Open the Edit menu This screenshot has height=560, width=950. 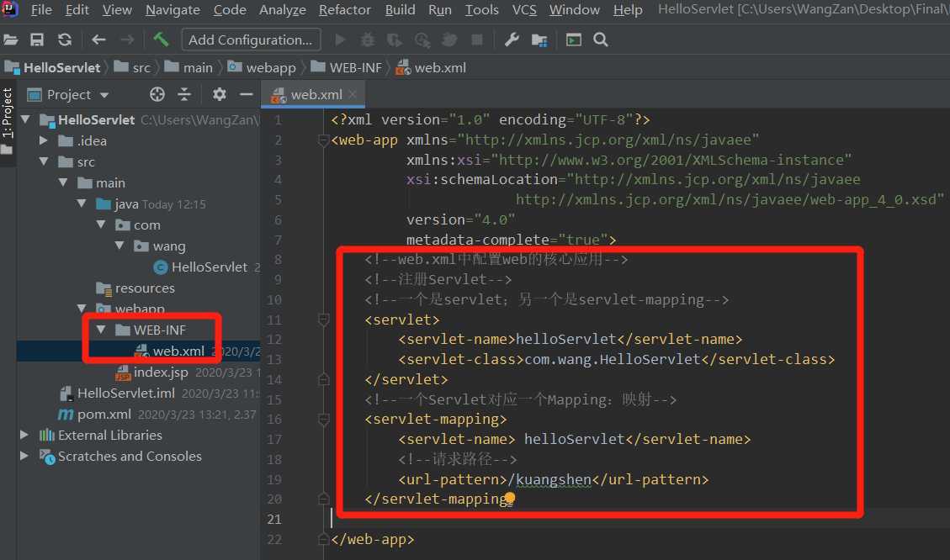[77, 10]
